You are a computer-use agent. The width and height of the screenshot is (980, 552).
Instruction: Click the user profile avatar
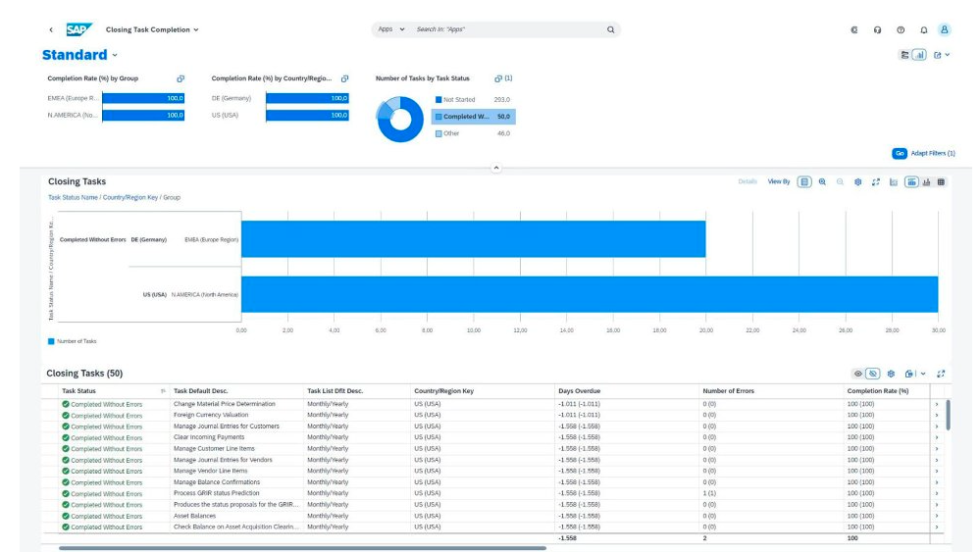[x=944, y=29]
